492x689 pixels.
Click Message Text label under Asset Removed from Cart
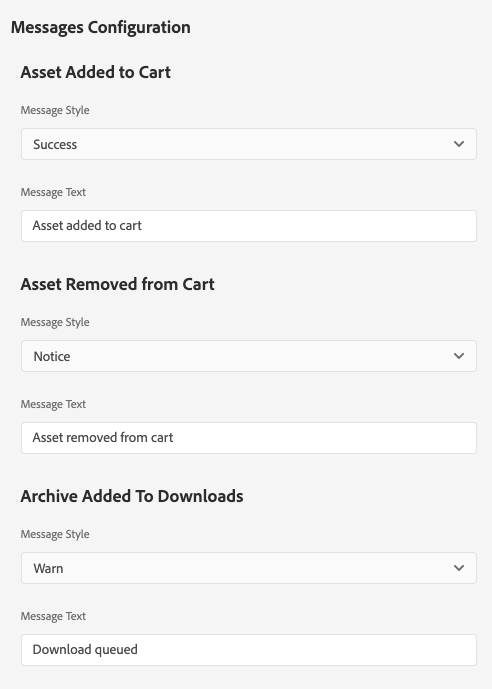click(x=53, y=404)
